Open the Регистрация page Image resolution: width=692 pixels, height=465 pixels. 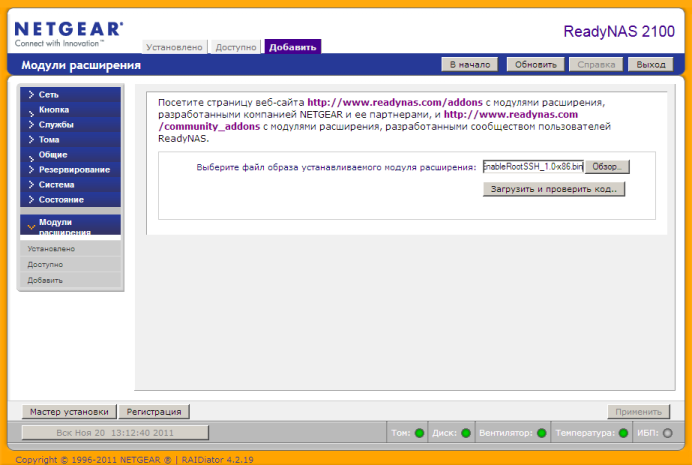[x=154, y=412]
